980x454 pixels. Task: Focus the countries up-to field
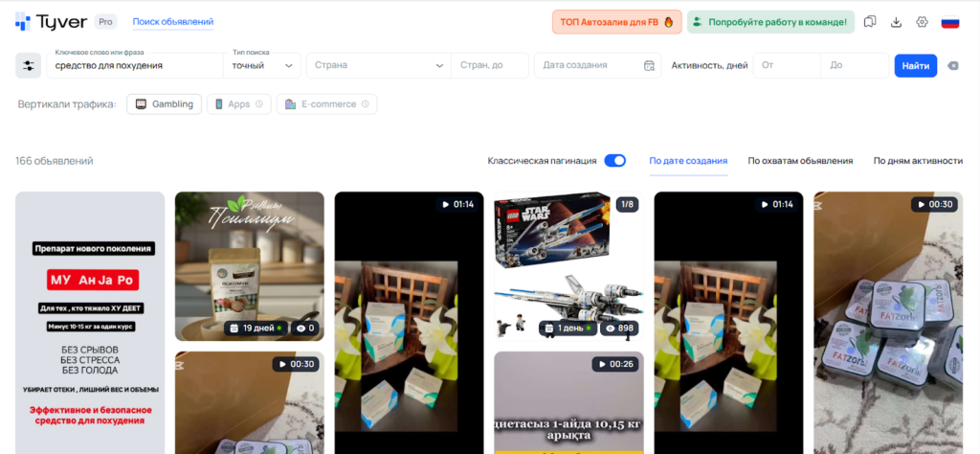click(x=490, y=66)
